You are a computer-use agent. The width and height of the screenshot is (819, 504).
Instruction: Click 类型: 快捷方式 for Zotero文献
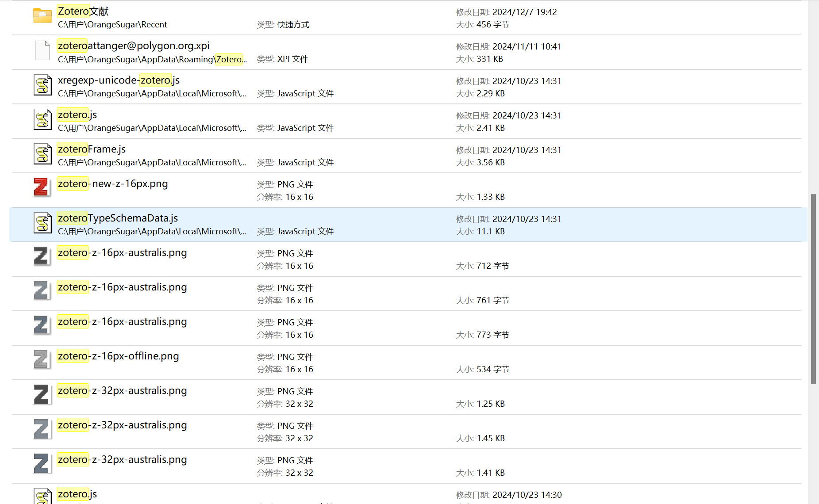(283, 25)
